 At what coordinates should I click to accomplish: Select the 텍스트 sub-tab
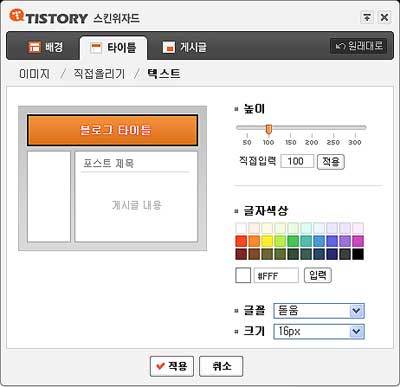(x=164, y=74)
